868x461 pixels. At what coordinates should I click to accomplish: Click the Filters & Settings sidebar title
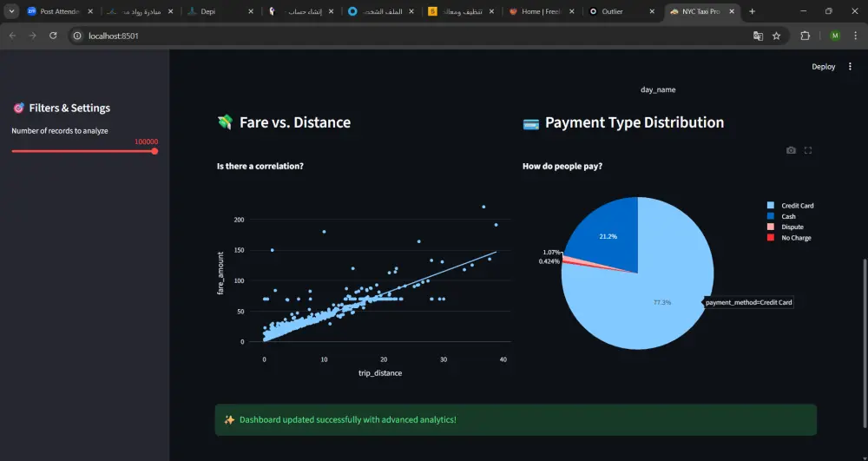click(x=69, y=108)
